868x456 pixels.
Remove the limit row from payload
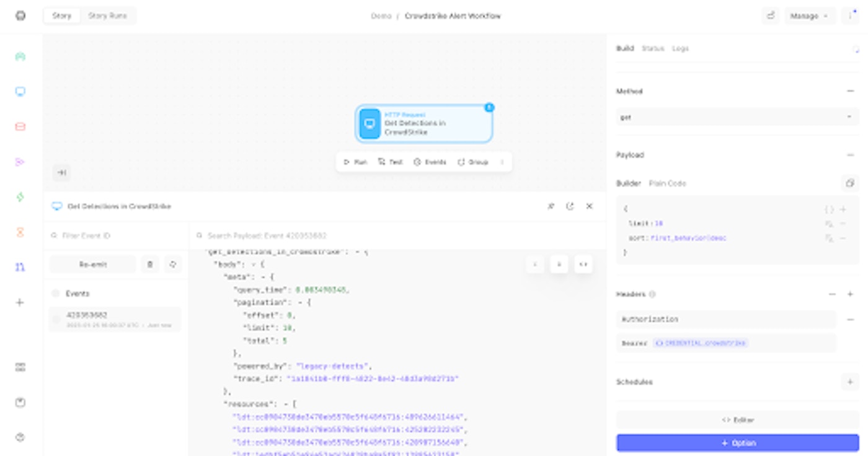tap(843, 224)
